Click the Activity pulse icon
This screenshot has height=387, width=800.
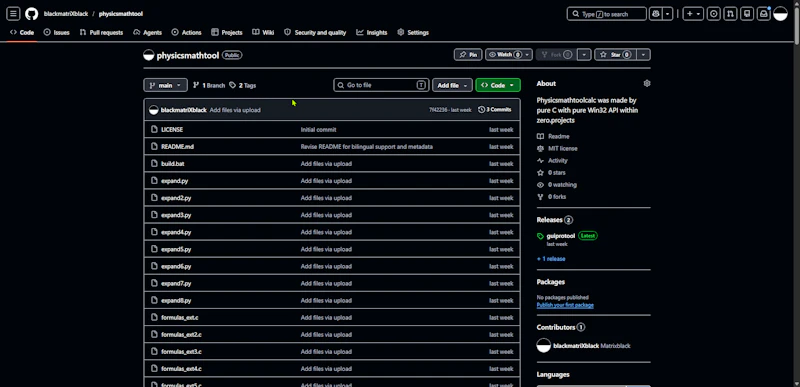(541, 161)
